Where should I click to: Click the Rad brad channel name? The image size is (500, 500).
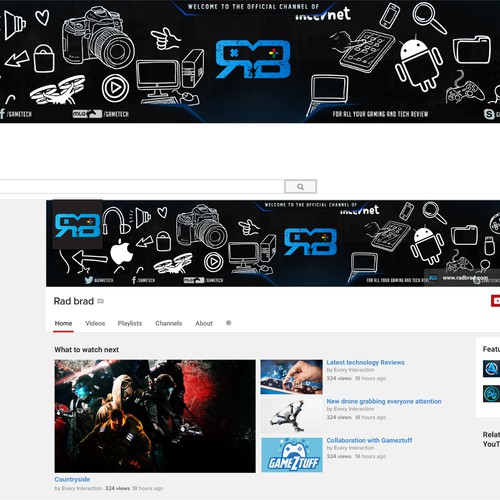74,301
